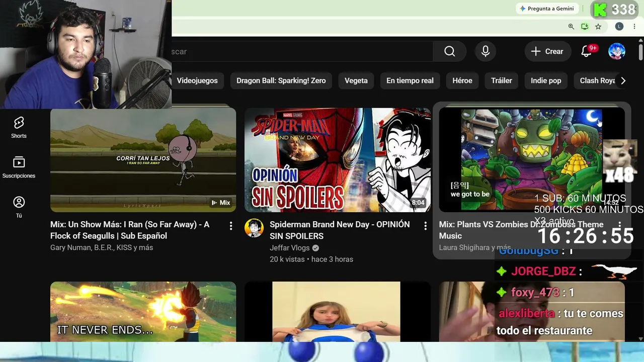The height and width of the screenshot is (362, 644).
Task: Open the Jeffar Vlogs channel avatar
Action: click(x=254, y=228)
